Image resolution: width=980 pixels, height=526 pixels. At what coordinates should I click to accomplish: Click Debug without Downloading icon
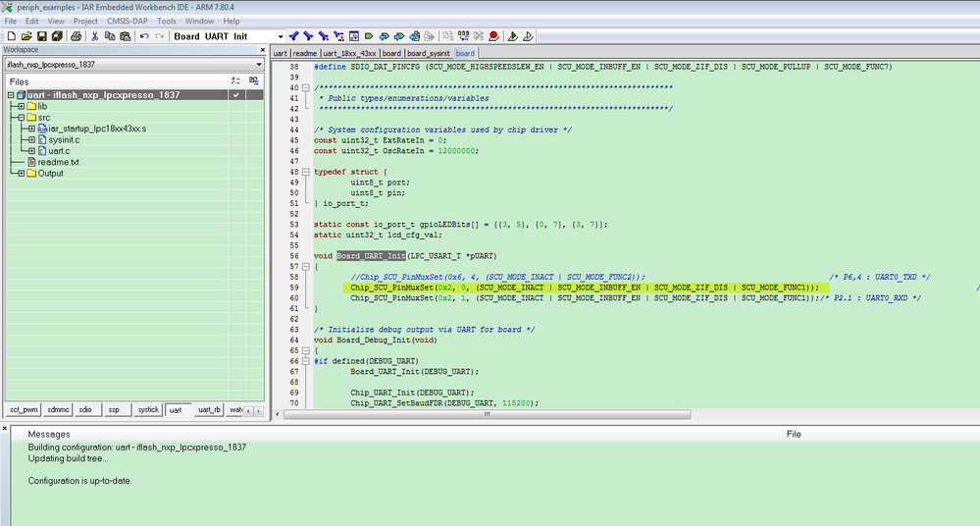pyautogui.click(x=528, y=36)
